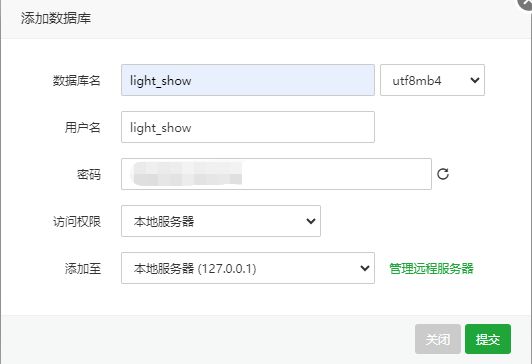Click the 用户名 field label
This screenshot has height=364, width=532.
[x=82, y=128]
